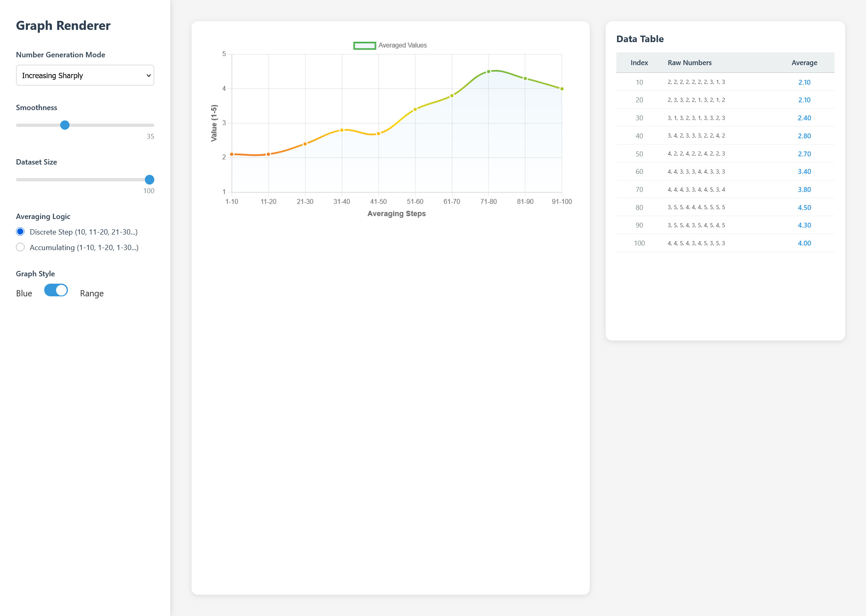The height and width of the screenshot is (616, 866).
Task: Click the 2.80 average in row 40
Action: tap(804, 136)
